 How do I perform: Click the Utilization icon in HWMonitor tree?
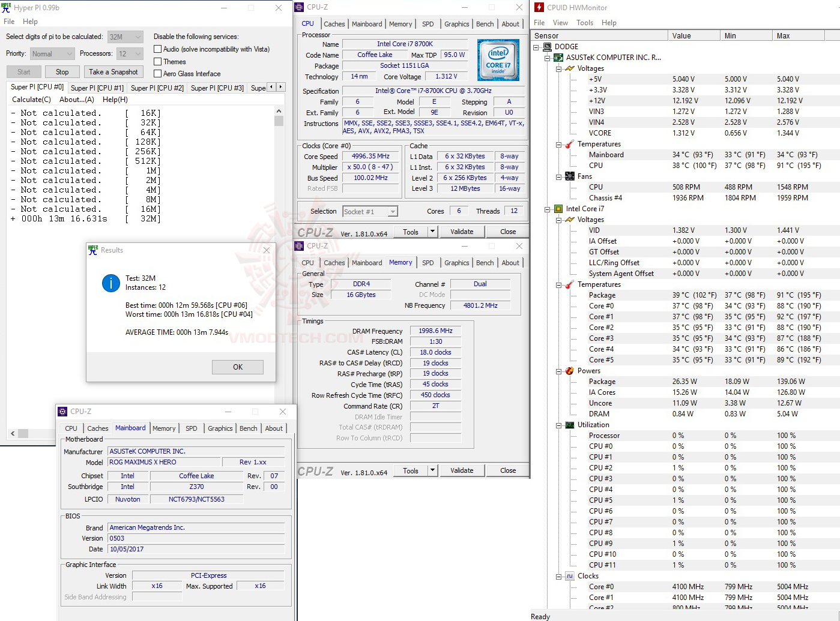[570, 425]
